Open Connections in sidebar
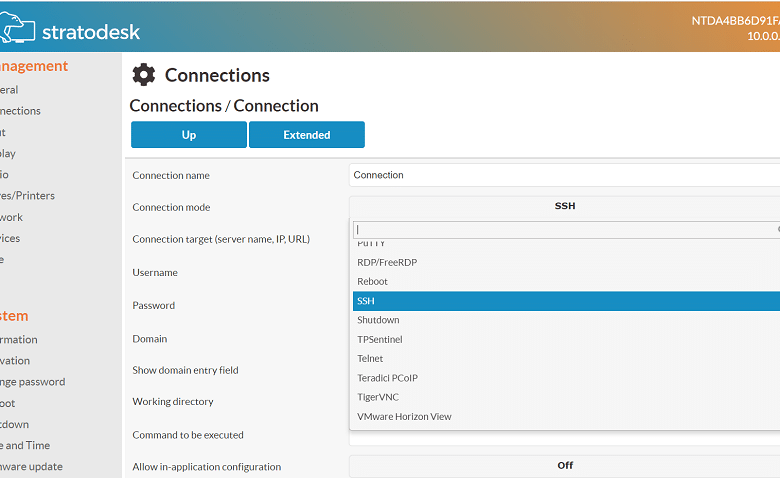This screenshot has height=478, width=780. point(20,111)
